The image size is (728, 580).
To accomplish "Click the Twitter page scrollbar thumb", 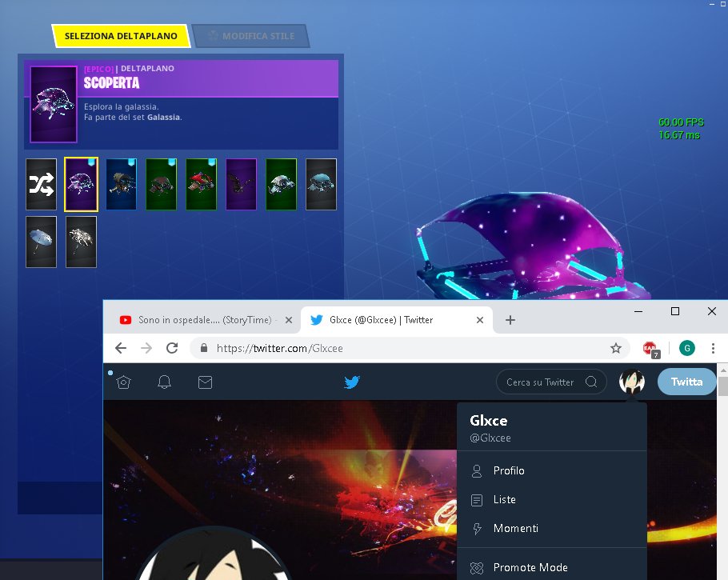I will (x=723, y=386).
